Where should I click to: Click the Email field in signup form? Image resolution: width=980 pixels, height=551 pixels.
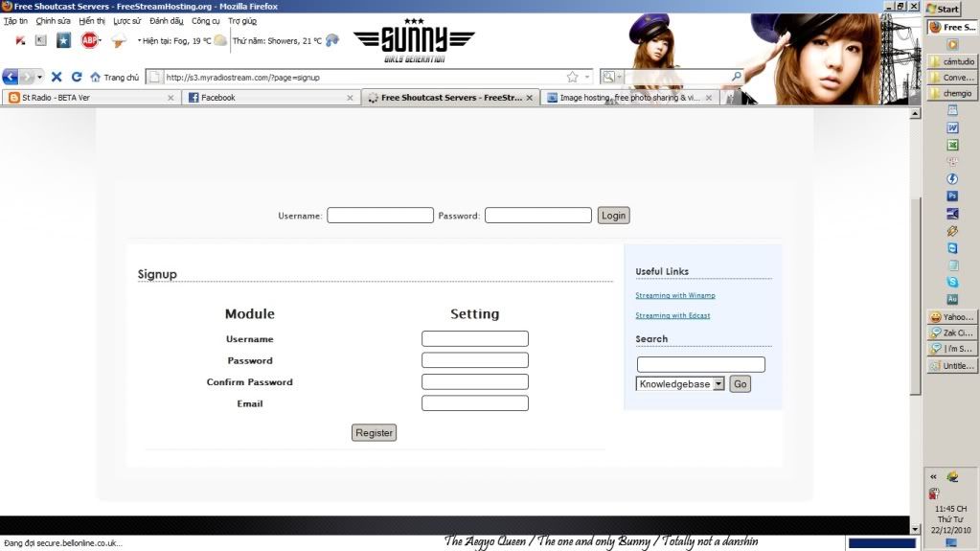click(474, 403)
